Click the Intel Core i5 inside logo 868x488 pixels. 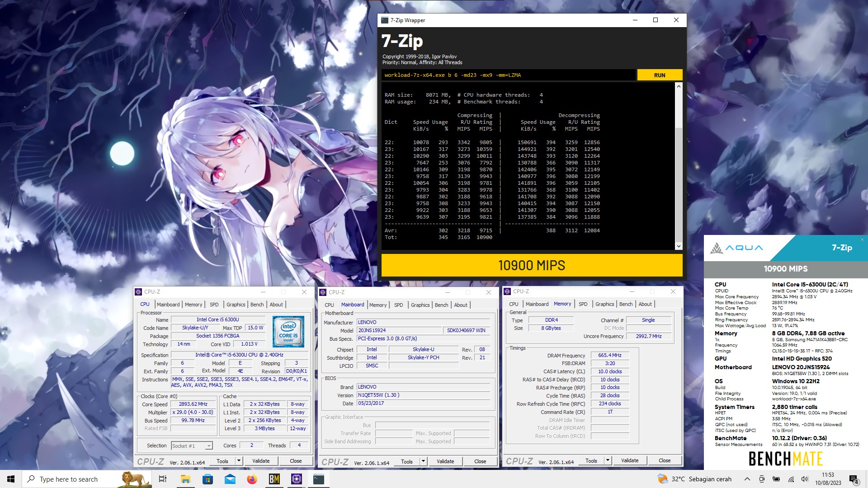(x=288, y=331)
